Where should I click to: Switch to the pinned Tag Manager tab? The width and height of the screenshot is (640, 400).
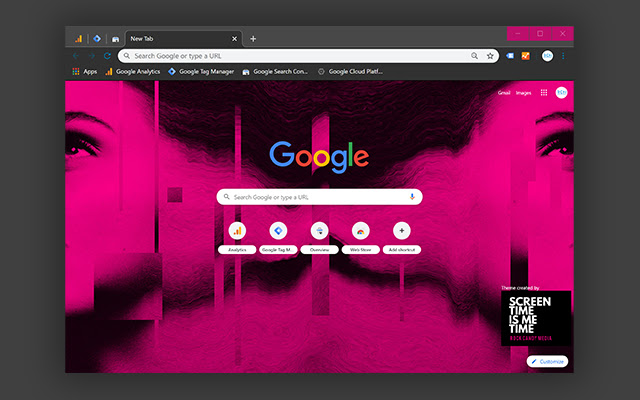point(97,39)
